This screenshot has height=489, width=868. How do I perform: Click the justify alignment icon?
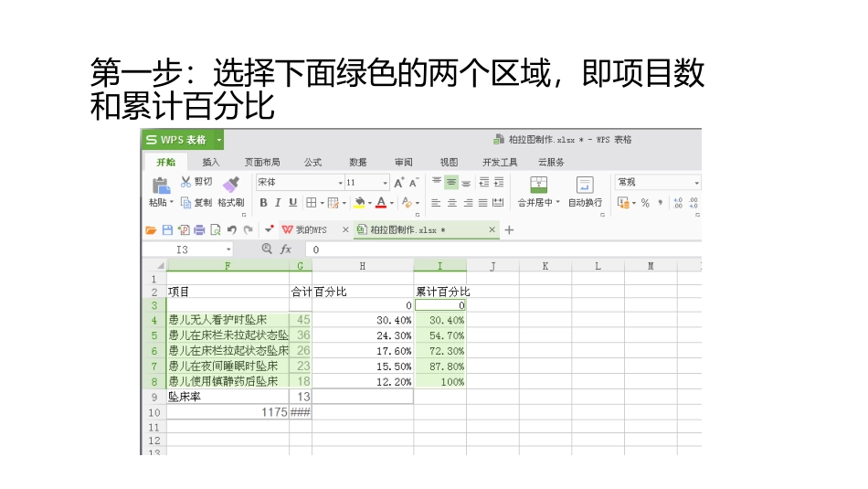[483, 203]
